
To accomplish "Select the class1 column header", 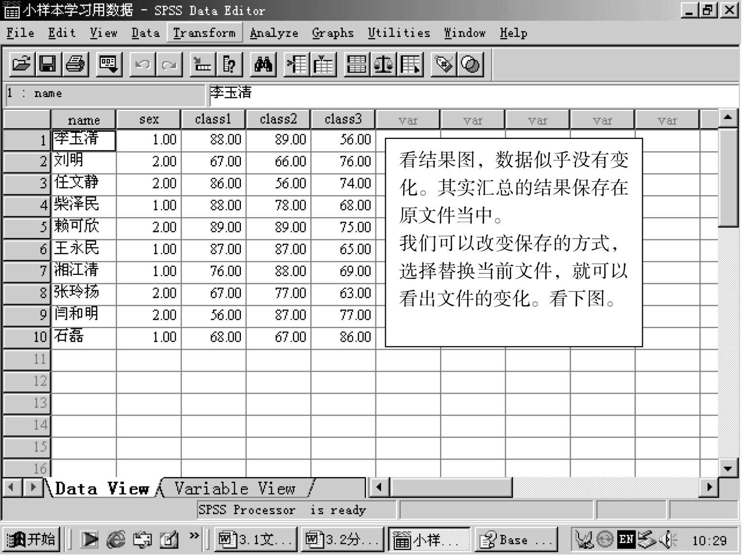I will click(x=213, y=119).
